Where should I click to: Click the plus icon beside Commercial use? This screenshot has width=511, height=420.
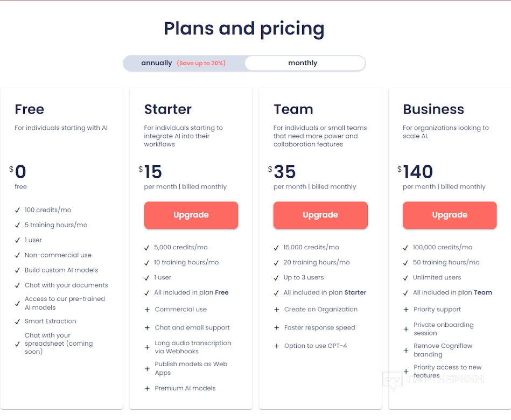click(147, 310)
